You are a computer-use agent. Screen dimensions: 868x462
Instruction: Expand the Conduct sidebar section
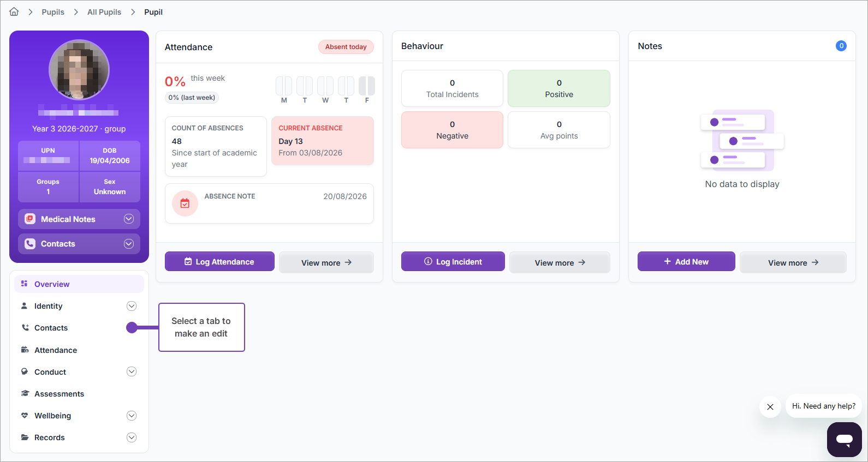point(132,371)
